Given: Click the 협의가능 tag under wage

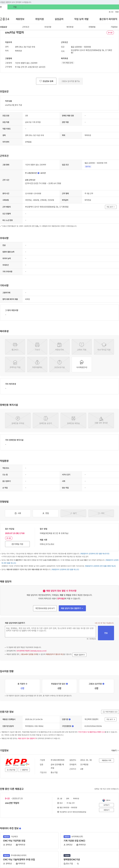Looking at the screenshot, I should click(x=88, y=166).
